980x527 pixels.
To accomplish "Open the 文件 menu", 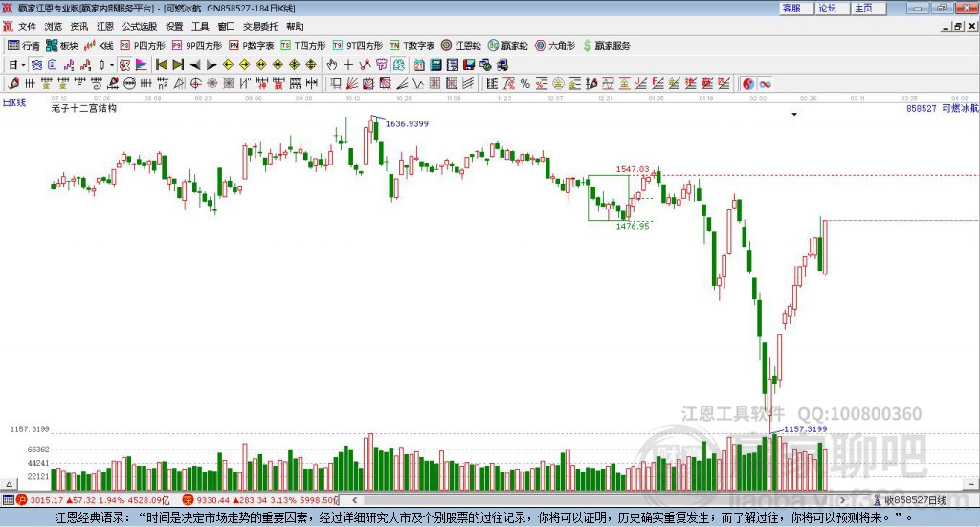I will tap(27, 26).
